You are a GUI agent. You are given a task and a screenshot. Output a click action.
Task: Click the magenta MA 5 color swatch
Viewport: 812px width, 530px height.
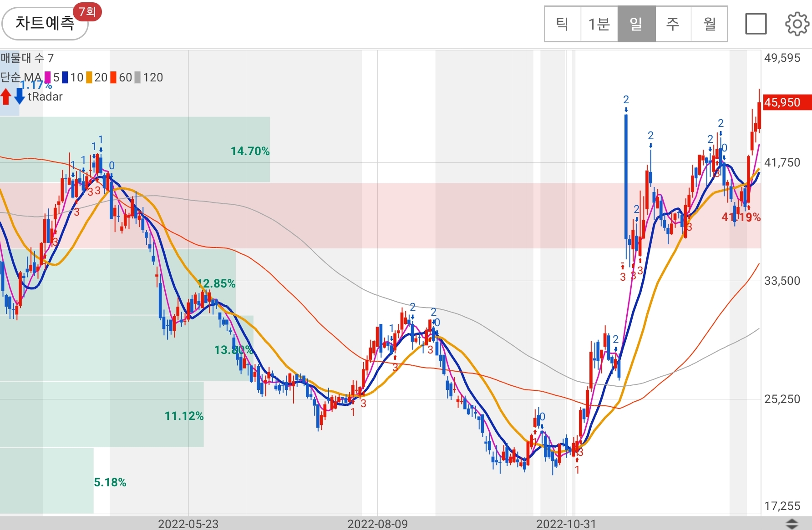[x=47, y=78]
